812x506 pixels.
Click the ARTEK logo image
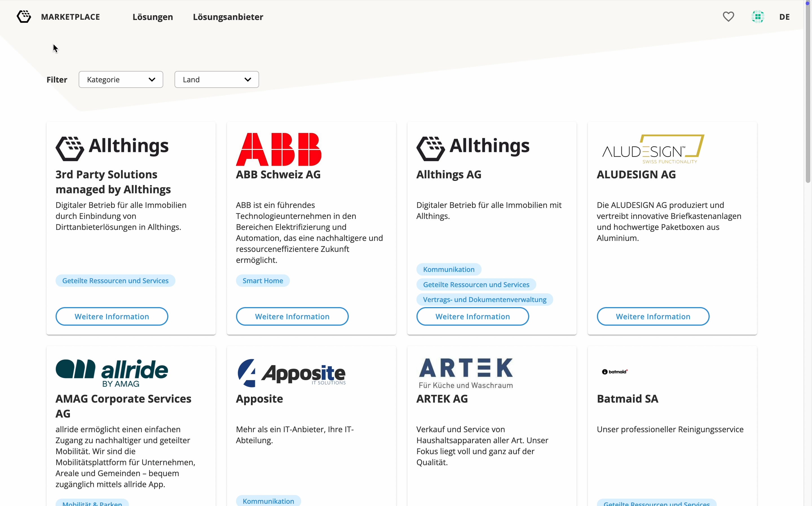tap(466, 373)
